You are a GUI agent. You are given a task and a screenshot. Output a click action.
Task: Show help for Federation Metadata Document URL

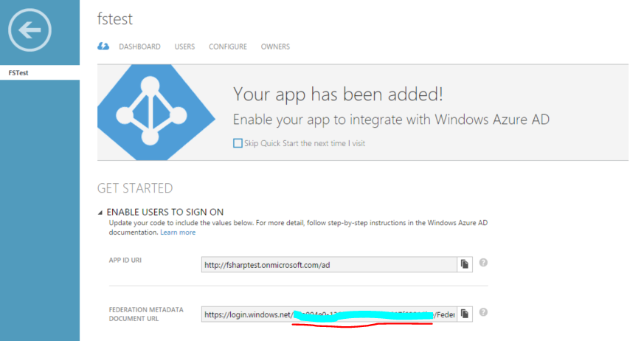pos(483,312)
